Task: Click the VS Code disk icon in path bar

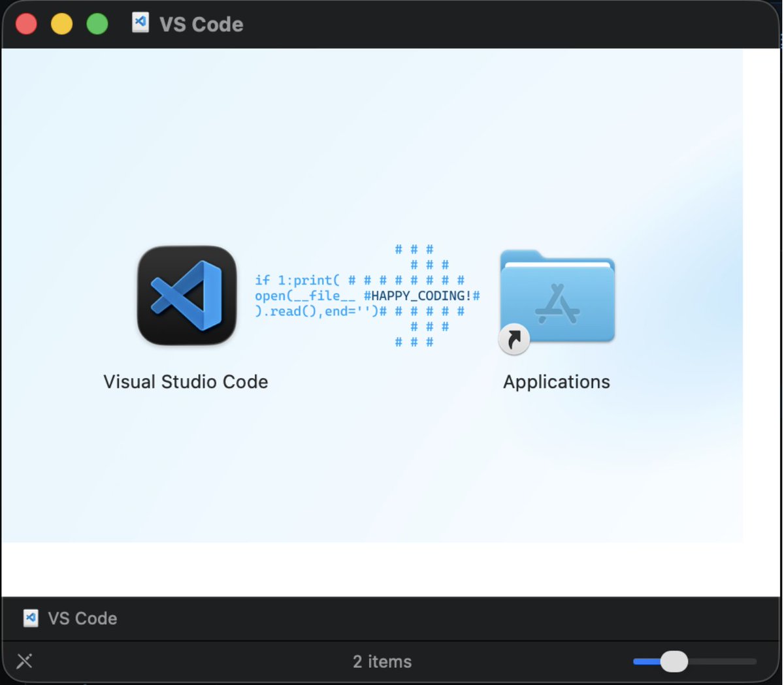Action: (x=31, y=618)
